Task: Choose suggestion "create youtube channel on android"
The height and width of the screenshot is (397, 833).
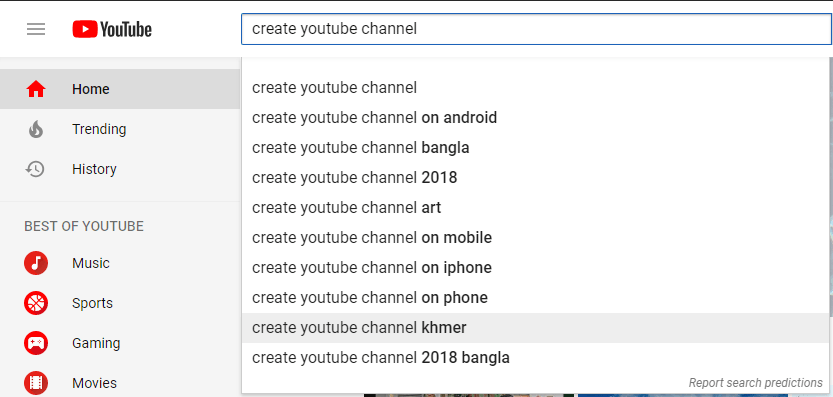Action: 536,117
